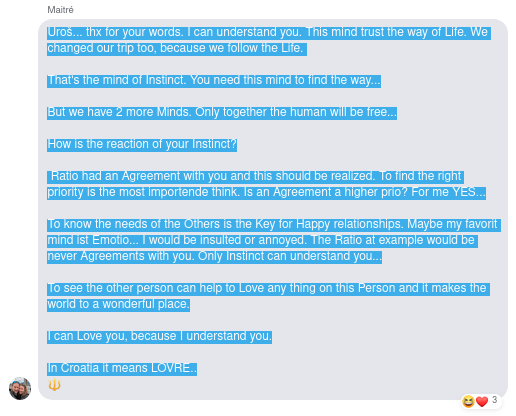Click the line starting 'Uroš... thx for your words'
Image resolution: width=516 pixels, height=416 pixels.
click(x=269, y=32)
